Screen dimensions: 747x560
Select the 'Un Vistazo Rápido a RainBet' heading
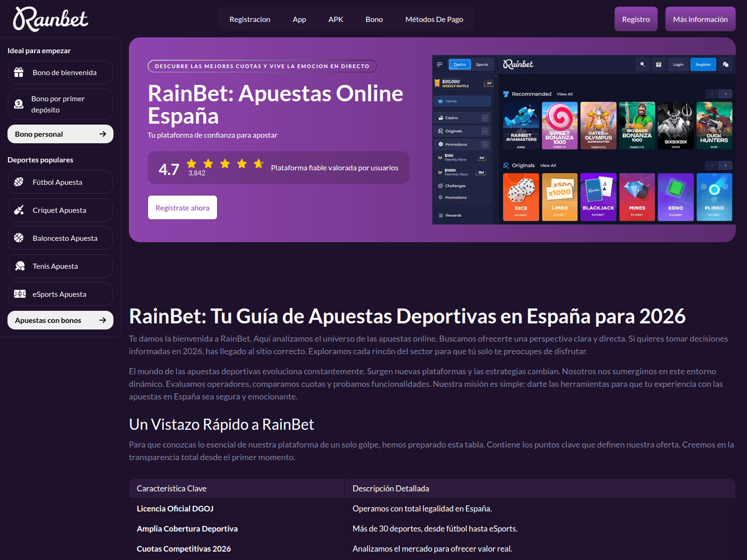point(221,425)
